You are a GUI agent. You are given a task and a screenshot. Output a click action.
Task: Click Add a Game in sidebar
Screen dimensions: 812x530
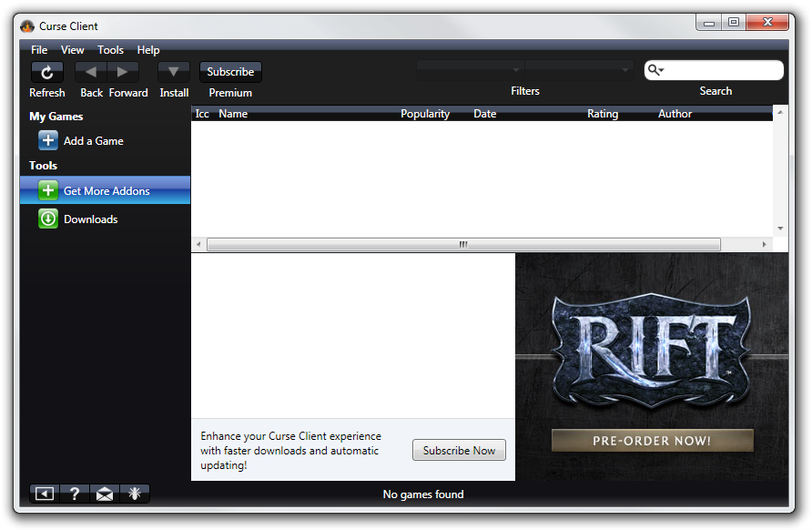93,141
